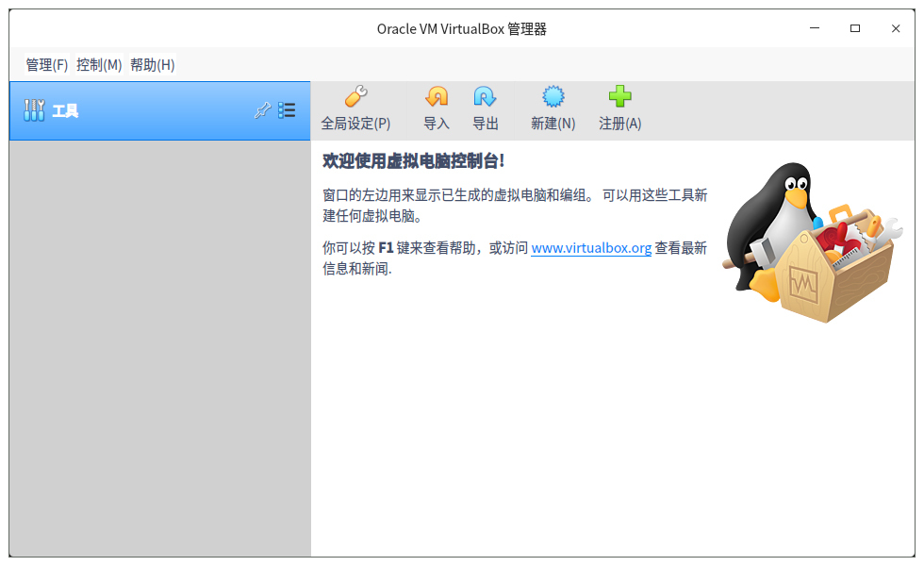The image size is (924, 566).
Task: Click the bold F1 text in welcome message
Action: click(385, 248)
